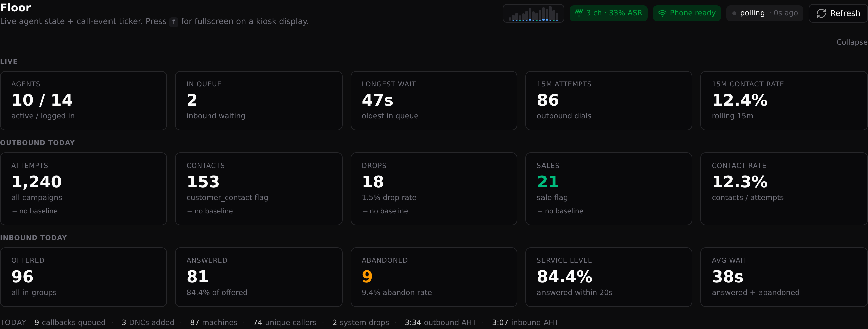Screen dimensions: 868x329
Task: Click 'oldest in queue' text
Action: click(x=390, y=116)
